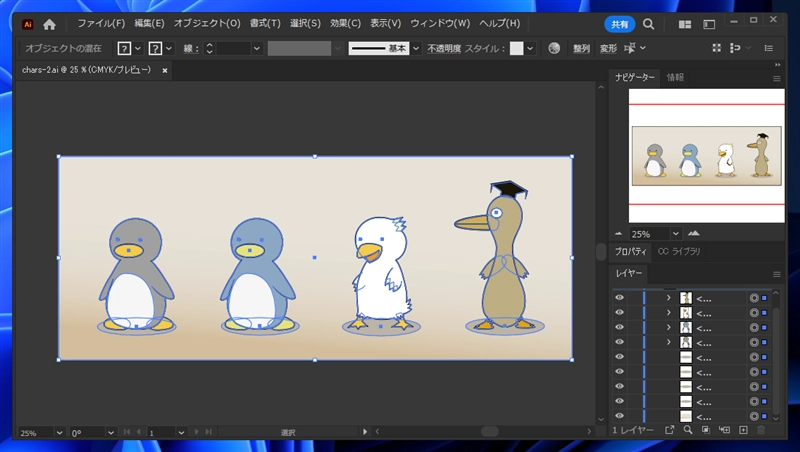Zoom in with Navigator large mountains icon
The image size is (800, 452).
(694, 233)
